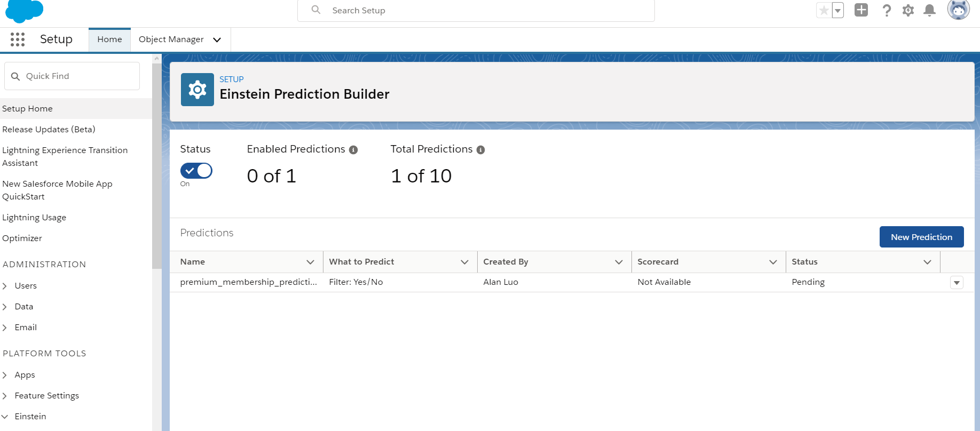980x431 pixels.
Task: Open the help question mark icon
Action: [887, 10]
